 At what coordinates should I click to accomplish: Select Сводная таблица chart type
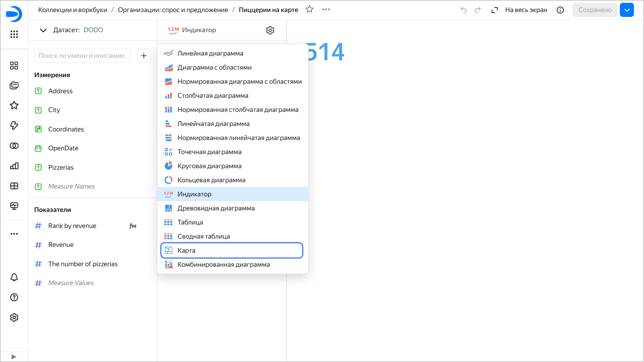204,236
